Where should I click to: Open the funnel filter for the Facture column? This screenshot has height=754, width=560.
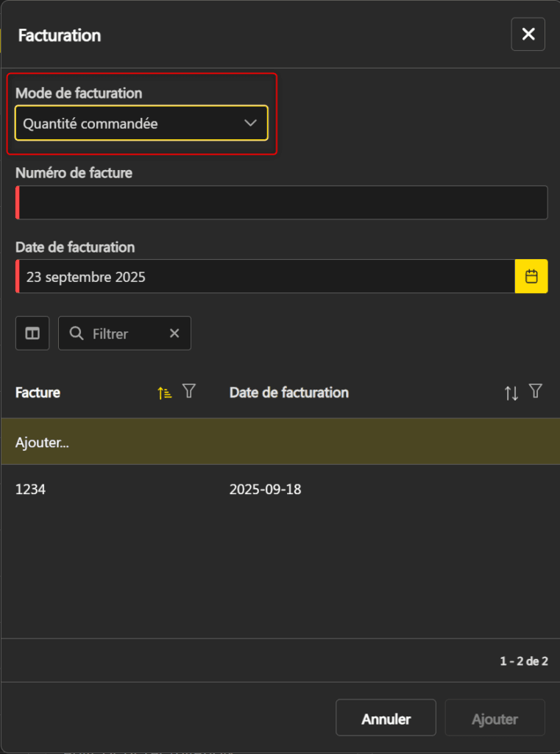pyautogui.click(x=189, y=392)
